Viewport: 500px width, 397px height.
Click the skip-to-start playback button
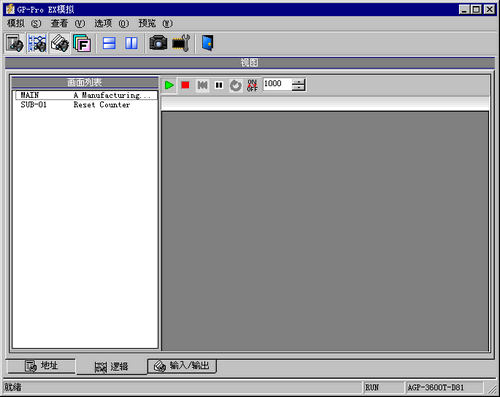[202, 85]
